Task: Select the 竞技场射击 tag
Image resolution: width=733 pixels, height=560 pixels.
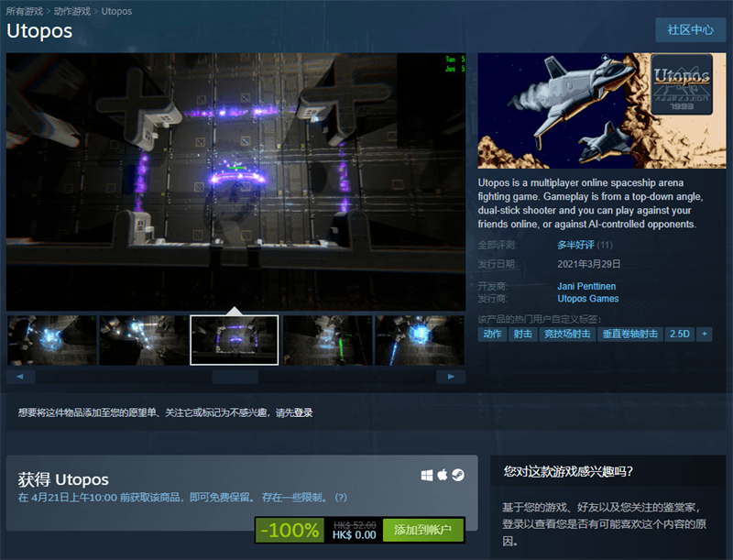Action: tap(566, 335)
